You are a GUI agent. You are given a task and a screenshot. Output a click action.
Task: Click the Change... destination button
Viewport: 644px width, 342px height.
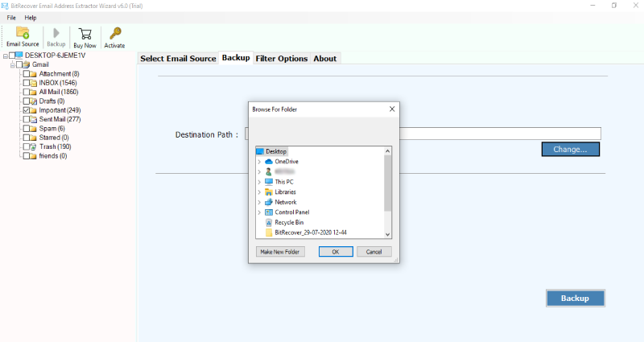pos(571,150)
